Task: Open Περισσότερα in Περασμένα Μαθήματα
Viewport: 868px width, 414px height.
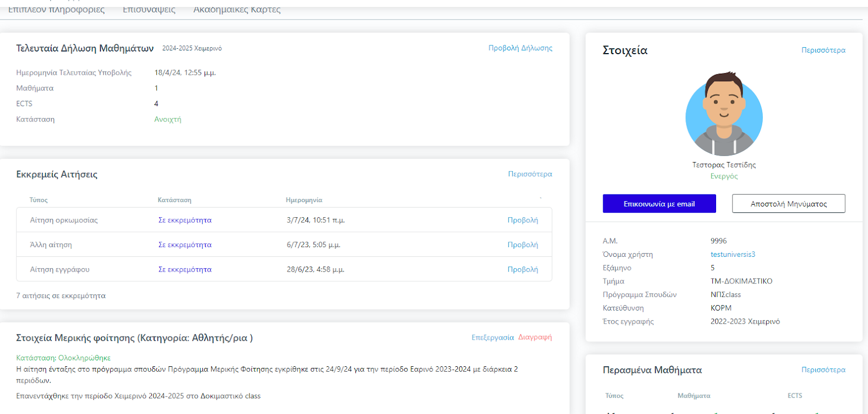Action: [824, 370]
